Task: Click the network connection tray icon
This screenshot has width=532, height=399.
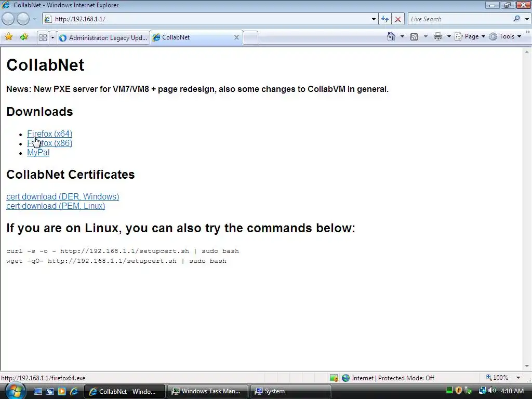Action: point(483,391)
